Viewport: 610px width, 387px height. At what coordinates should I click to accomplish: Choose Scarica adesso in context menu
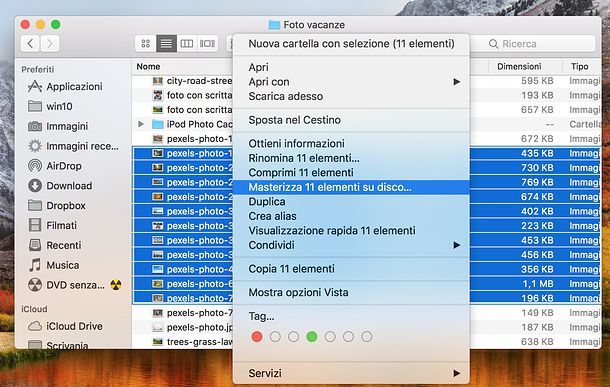coord(351,96)
